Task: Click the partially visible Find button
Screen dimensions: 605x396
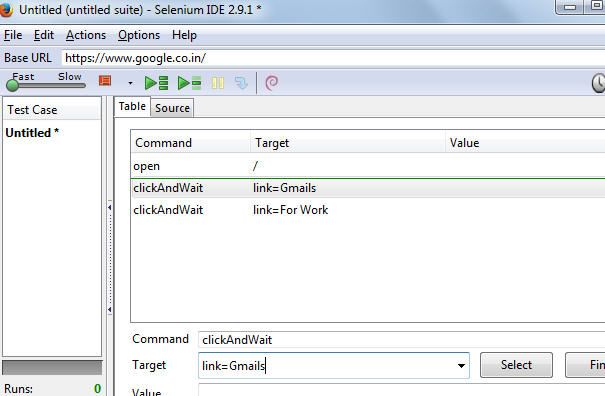Action: pyautogui.click(x=585, y=365)
